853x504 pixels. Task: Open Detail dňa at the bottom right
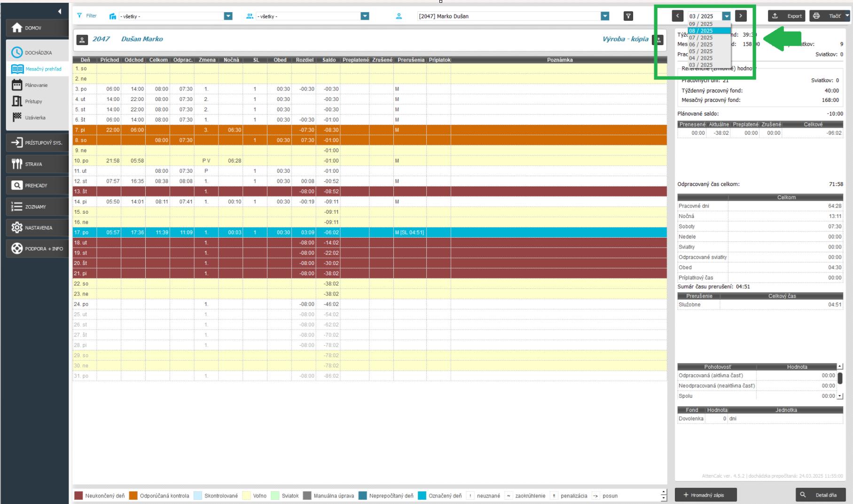point(821,495)
